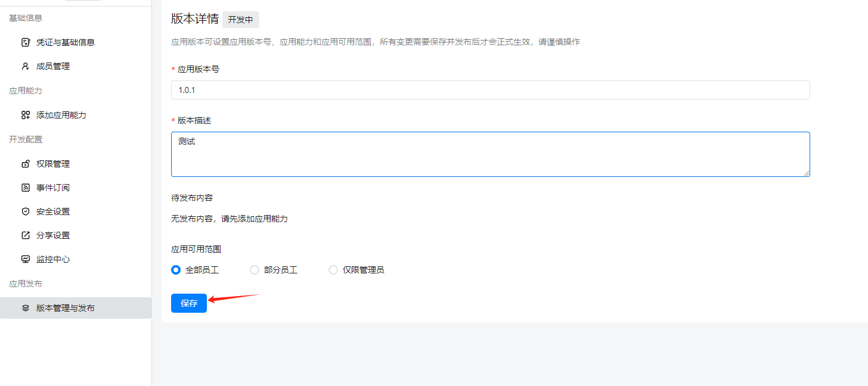
Task: Select the 部分员工 radio button
Action: pos(255,270)
